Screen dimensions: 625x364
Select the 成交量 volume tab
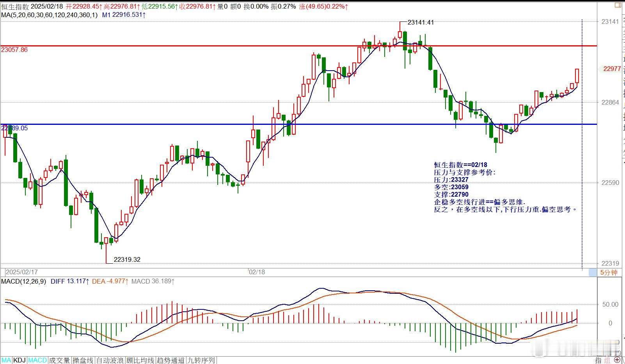pos(59,360)
